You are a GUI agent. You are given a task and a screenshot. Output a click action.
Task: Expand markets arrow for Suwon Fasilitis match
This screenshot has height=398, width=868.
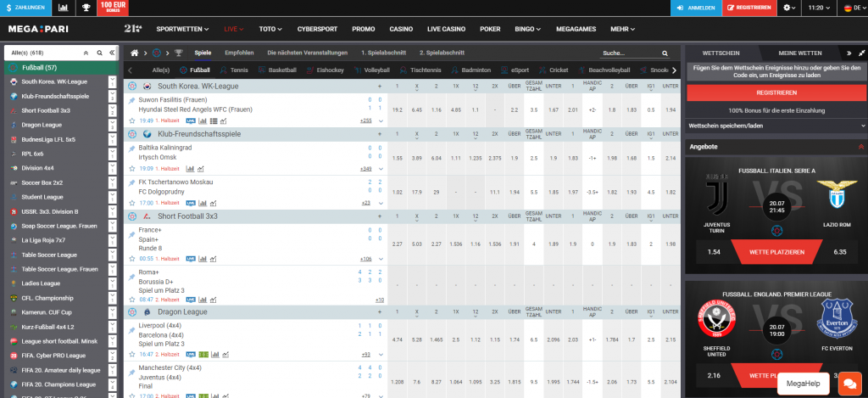coord(381,121)
